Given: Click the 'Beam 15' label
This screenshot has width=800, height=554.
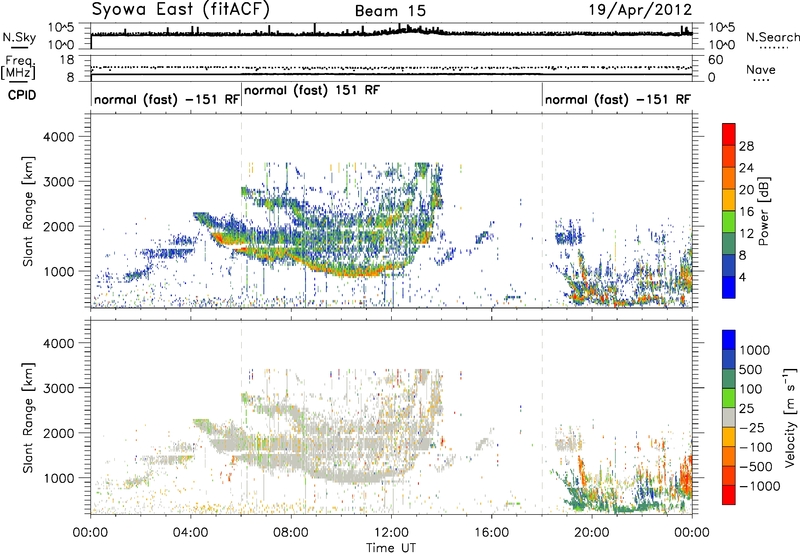Looking at the screenshot, I should click(390, 11).
